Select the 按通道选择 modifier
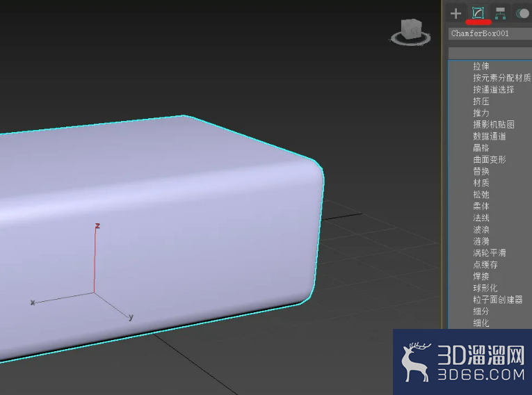Screen dimensions: 532x395 [494, 90]
